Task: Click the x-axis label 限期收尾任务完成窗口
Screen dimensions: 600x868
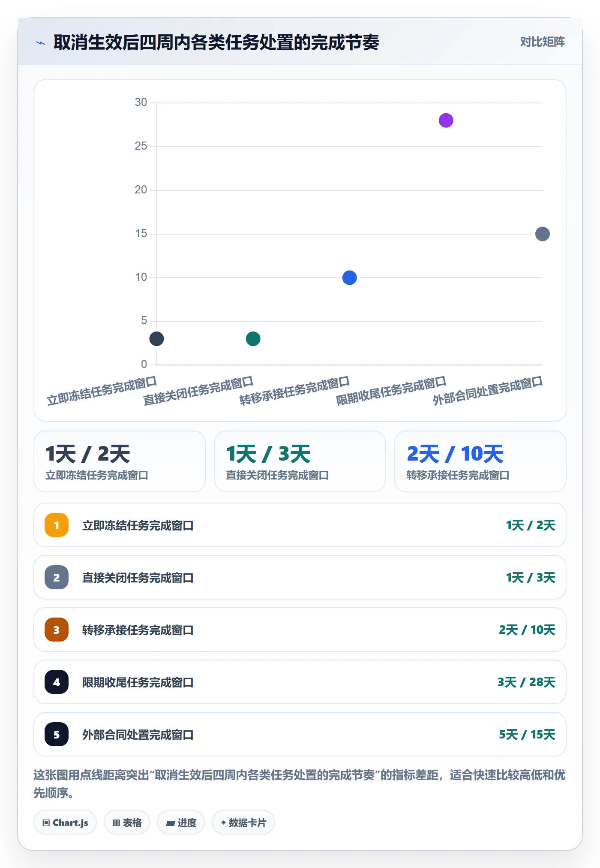Action: (391, 391)
